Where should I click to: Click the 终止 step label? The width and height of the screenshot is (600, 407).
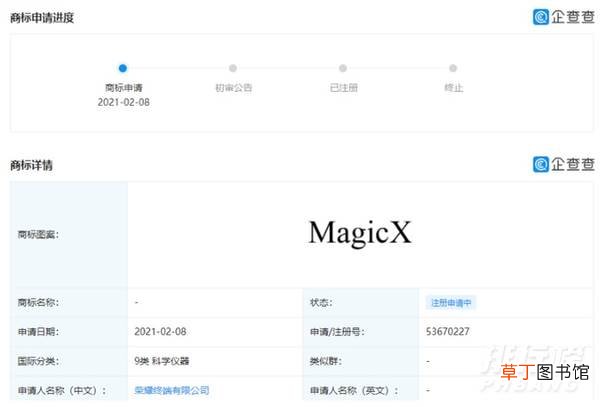pyautogui.click(x=453, y=88)
